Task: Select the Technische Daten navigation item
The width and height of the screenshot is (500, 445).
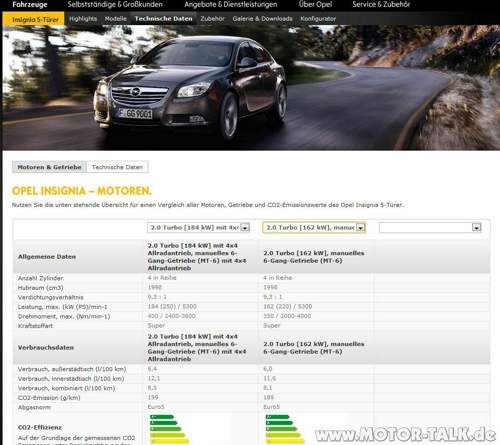Action: tap(163, 19)
